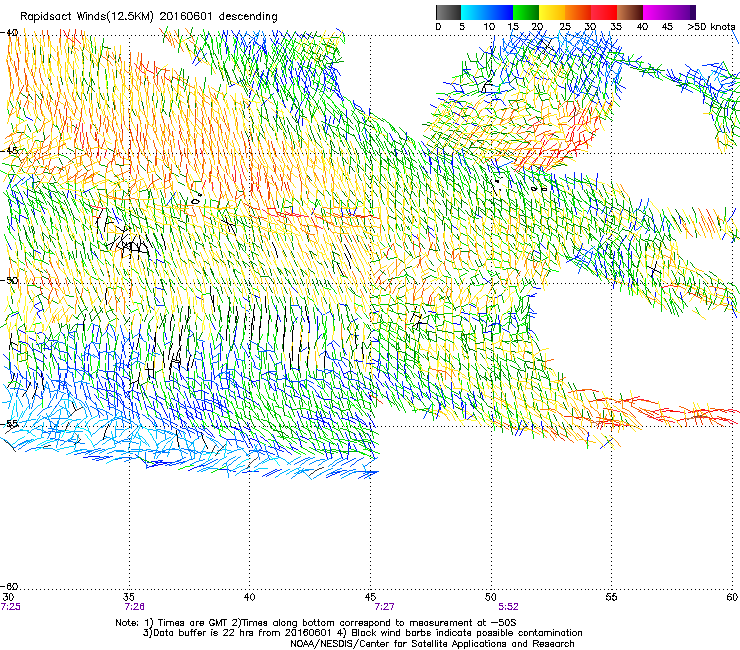Click the '-55' latitude axis label
Screen dimensions: 740x650
pos(9,424)
